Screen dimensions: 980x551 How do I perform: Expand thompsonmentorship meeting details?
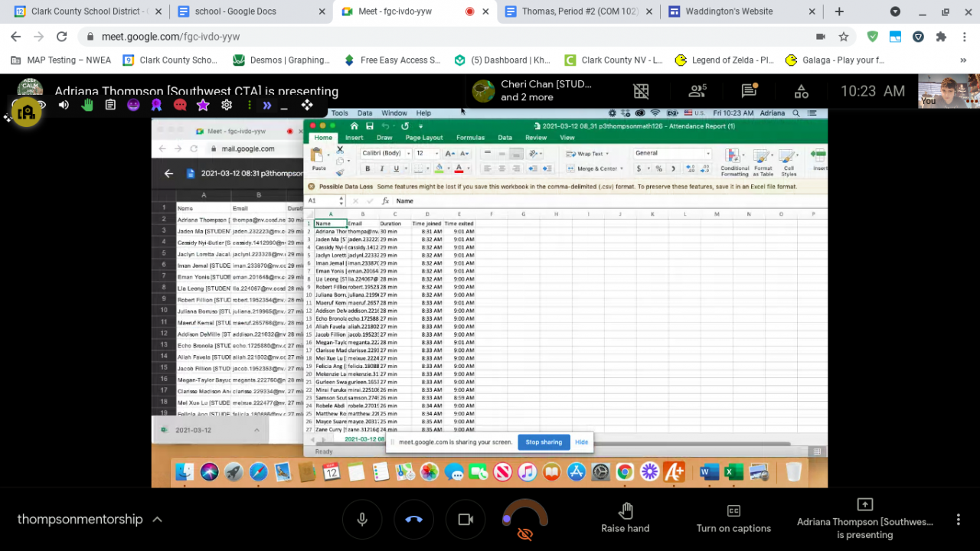click(x=157, y=520)
